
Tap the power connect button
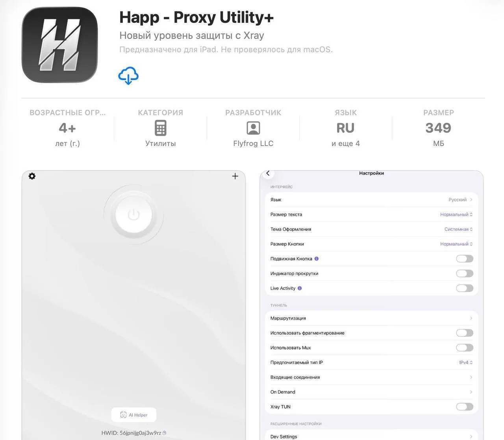[x=133, y=215]
